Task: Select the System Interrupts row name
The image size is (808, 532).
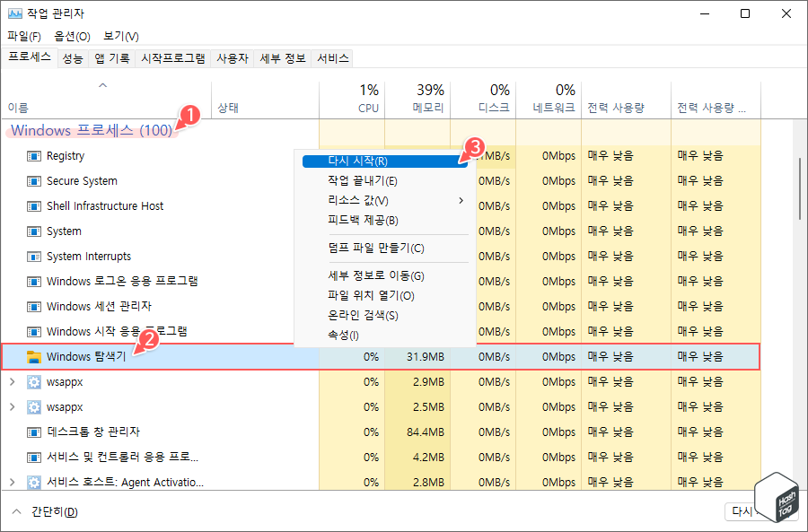Action: pos(89,257)
